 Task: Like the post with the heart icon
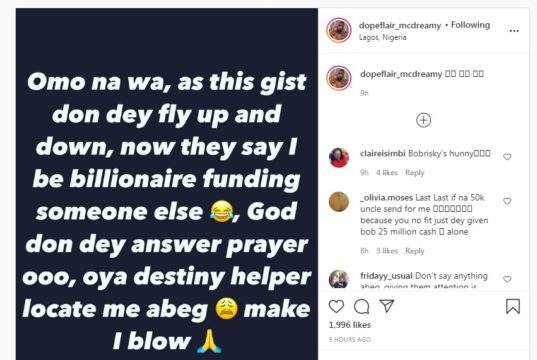336,306
